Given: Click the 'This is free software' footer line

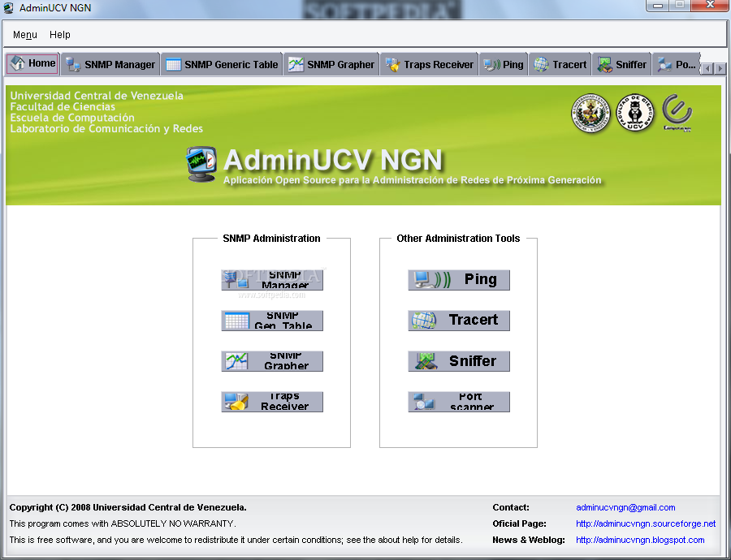Looking at the screenshot, I should pos(236,540).
